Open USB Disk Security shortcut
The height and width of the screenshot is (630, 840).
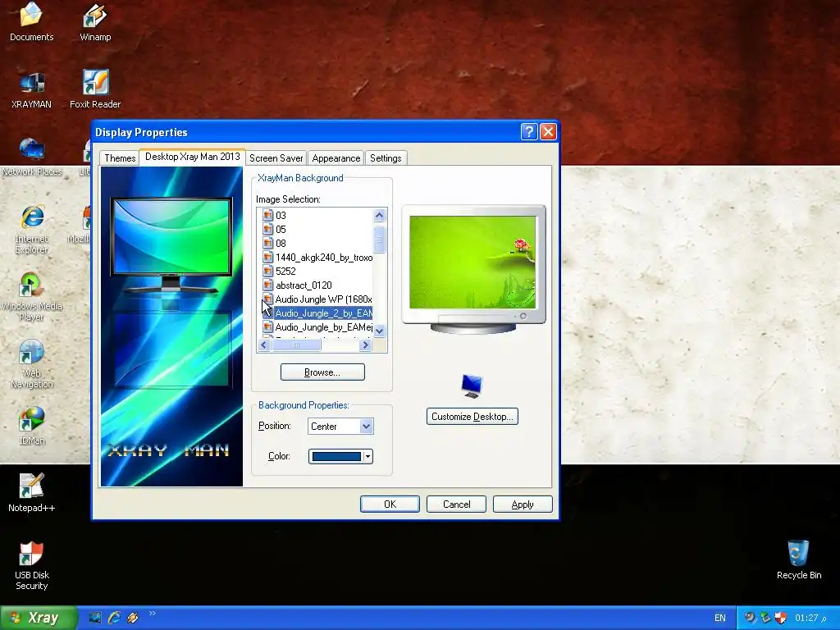(32, 566)
